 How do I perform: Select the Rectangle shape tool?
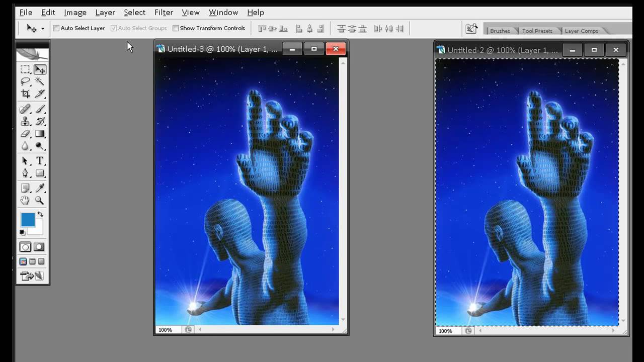40,173
